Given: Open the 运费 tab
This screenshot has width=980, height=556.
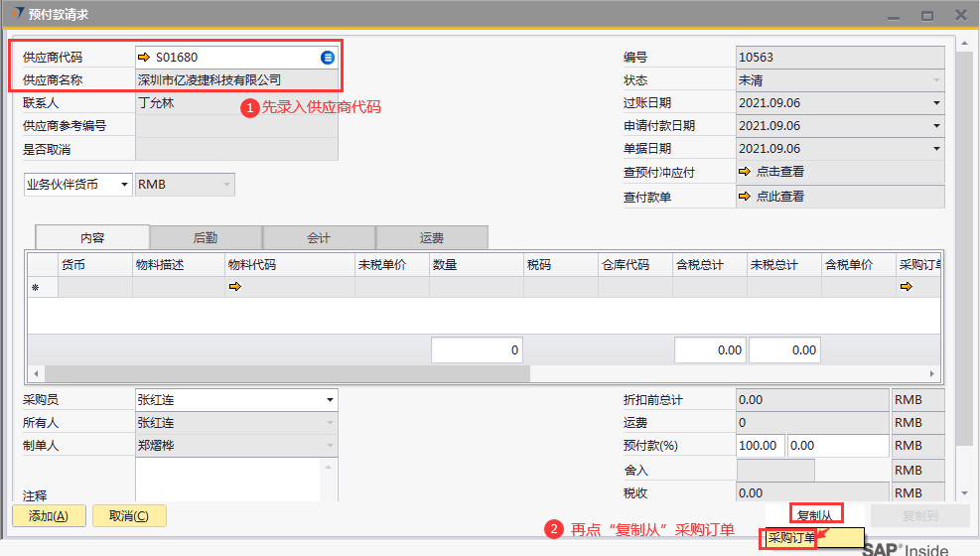Looking at the screenshot, I should (432, 238).
